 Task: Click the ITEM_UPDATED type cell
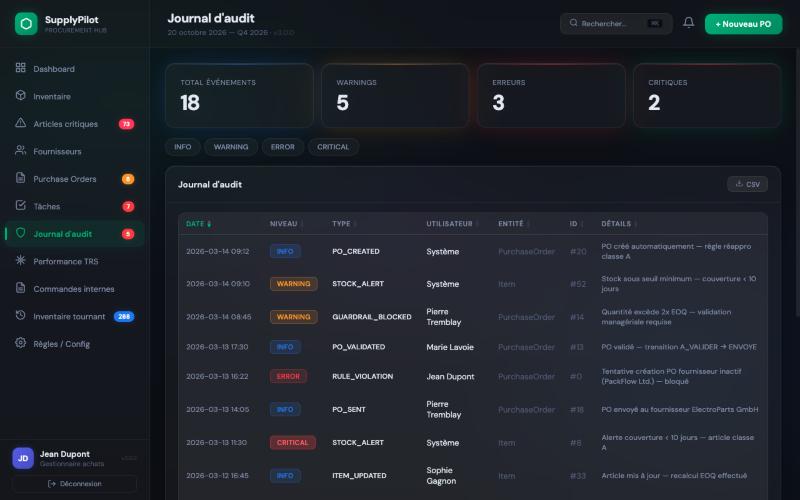tap(359, 476)
